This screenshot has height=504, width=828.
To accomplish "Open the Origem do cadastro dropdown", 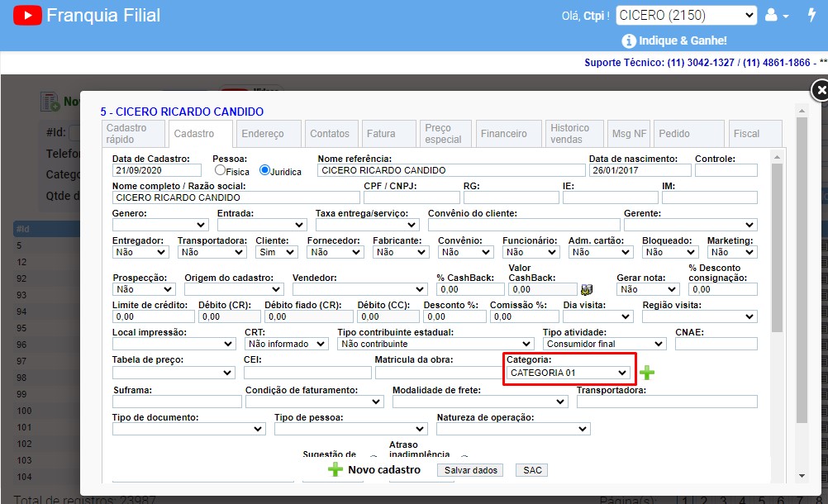I will (234, 289).
